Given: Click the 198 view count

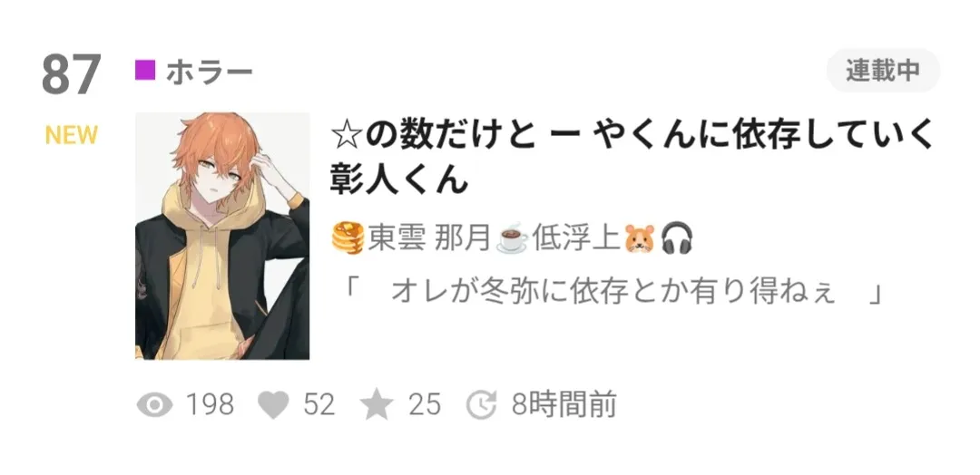Looking at the screenshot, I should click(211, 404).
